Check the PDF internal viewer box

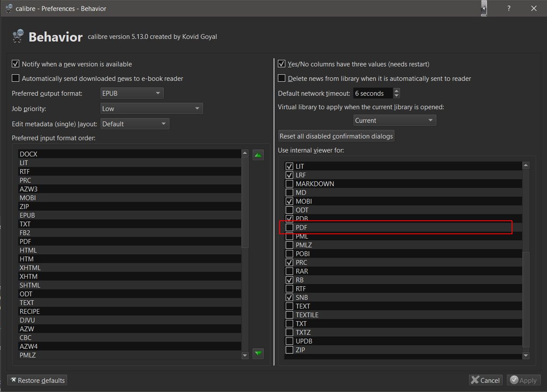(x=289, y=228)
